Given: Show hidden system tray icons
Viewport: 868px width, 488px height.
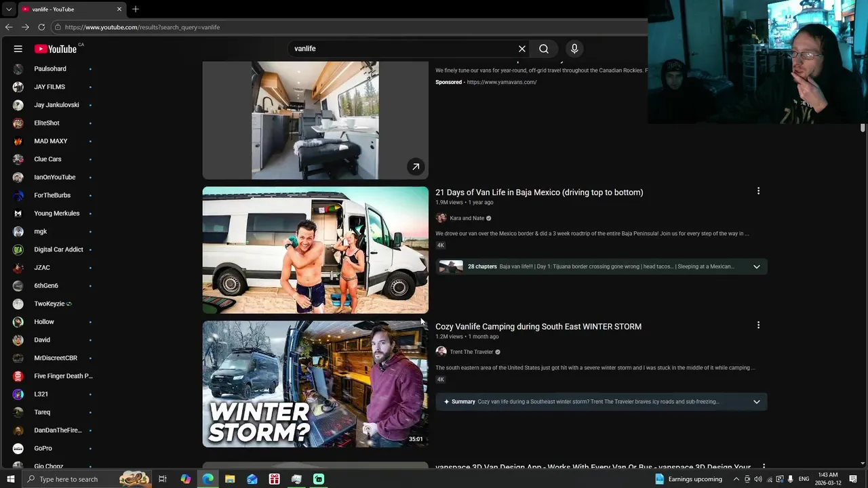Looking at the screenshot, I should coord(736,479).
